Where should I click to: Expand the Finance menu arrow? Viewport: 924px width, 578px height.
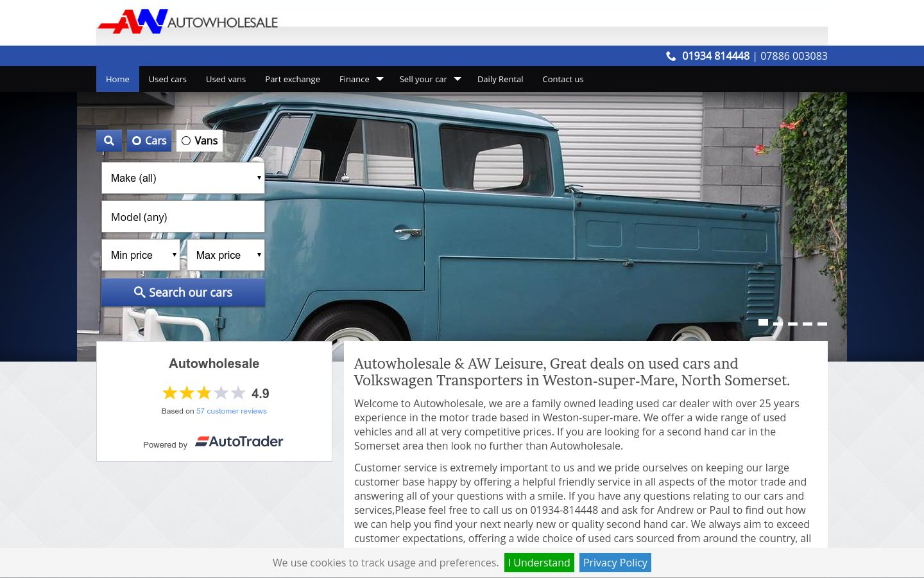coord(380,79)
